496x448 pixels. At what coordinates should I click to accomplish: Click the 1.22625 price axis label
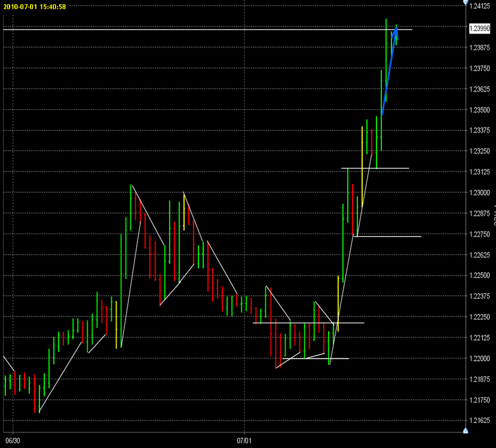pyautogui.click(x=479, y=255)
